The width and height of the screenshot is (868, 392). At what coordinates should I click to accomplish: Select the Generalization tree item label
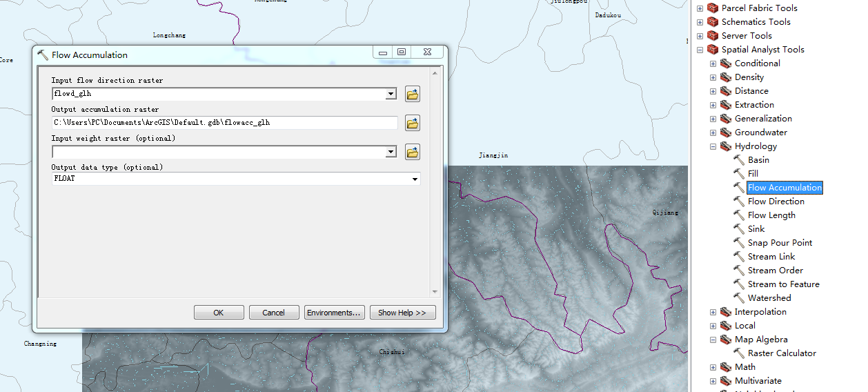pos(763,119)
